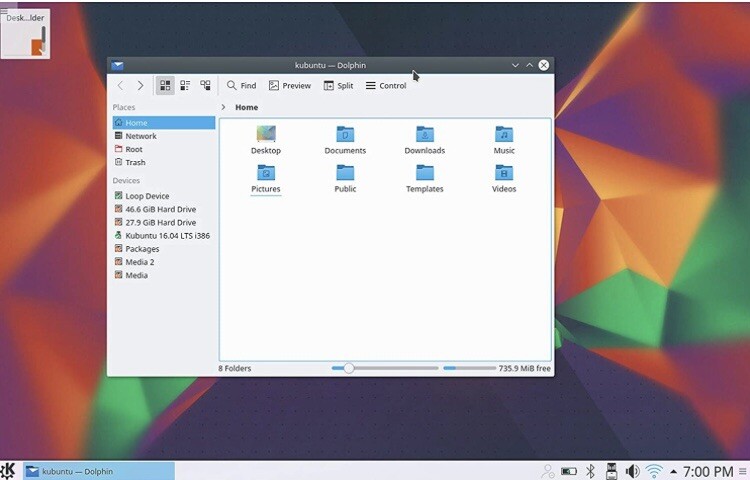Click the icon zoom slider handle
The width and height of the screenshot is (750, 480).
(349, 368)
